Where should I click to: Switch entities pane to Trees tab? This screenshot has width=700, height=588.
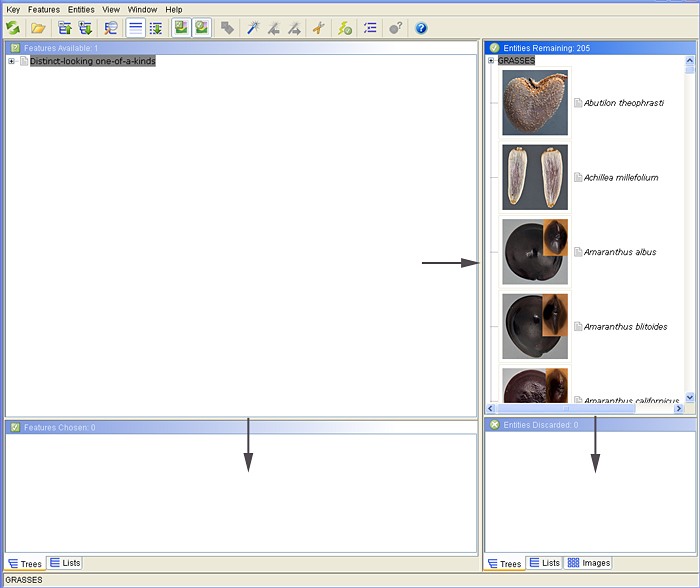(504, 564)
